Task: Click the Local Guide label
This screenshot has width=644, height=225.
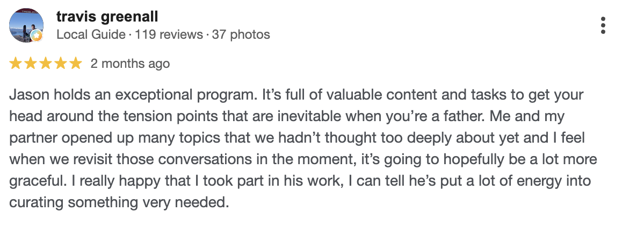Action: pos(91,34)
